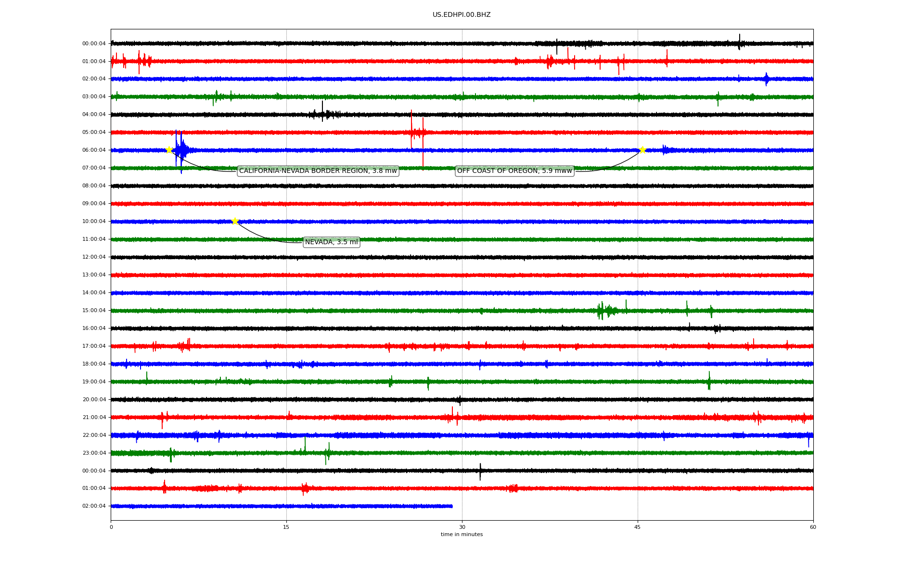Click the CALIFORNIA-NEVADA BORDER REGION, 3.8 mw label
This screenshot has width=924, height=578.
pyautogui.click(x=318, y=171)
